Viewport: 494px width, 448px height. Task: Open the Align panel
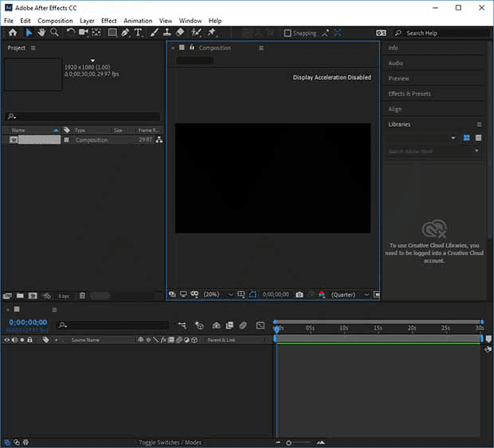[394, 109]
